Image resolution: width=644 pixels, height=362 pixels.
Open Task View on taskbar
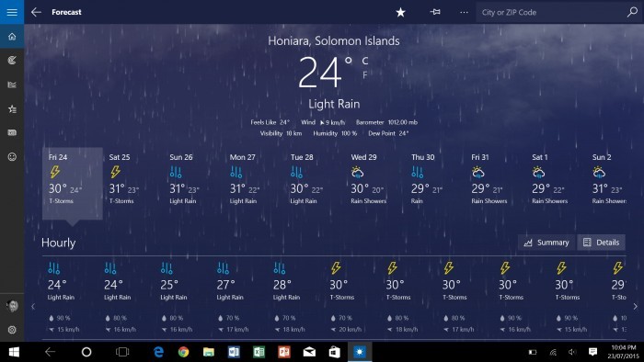pyautogui.click(x=122, y=352)
